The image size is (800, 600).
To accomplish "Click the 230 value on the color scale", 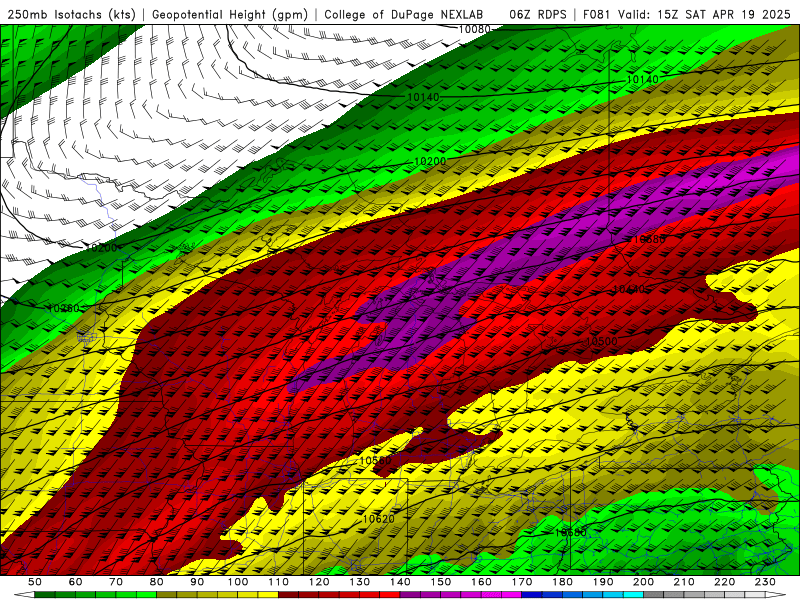I will (x=765, y=582).
